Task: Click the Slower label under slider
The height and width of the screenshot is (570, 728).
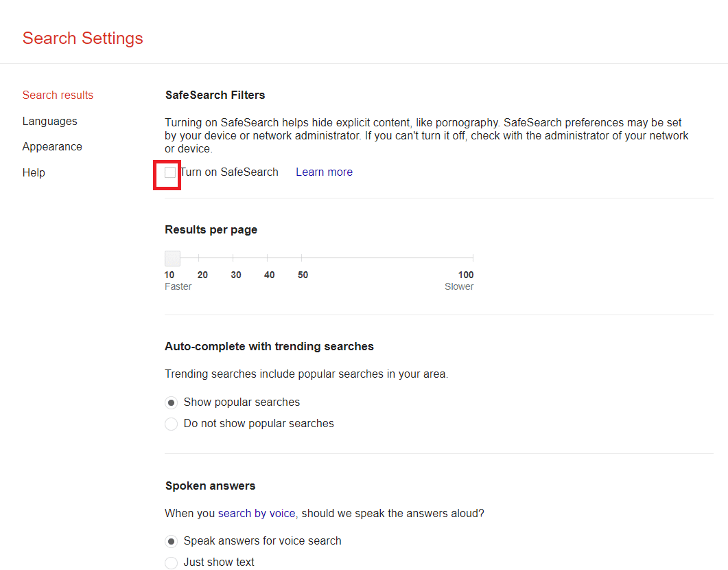Action: tap(459, 286)
